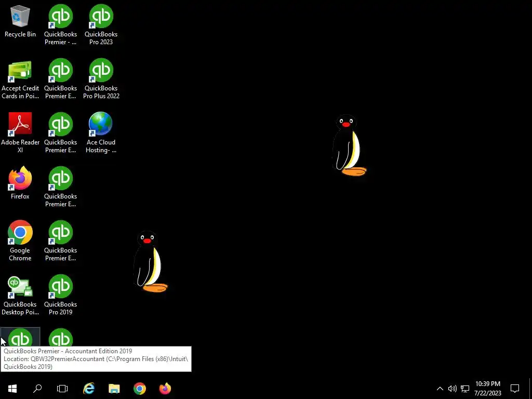
Task: Open the Windows Start menu
Action: (12, 389)
